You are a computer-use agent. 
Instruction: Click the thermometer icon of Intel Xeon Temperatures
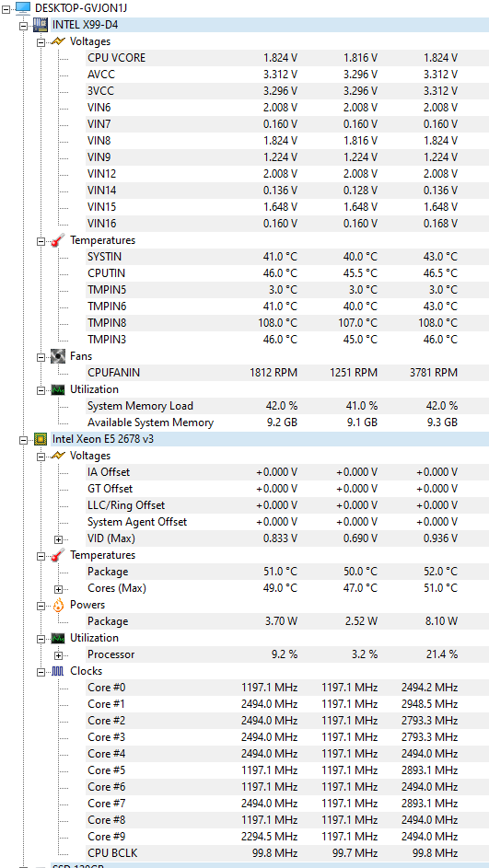point(58,555)
